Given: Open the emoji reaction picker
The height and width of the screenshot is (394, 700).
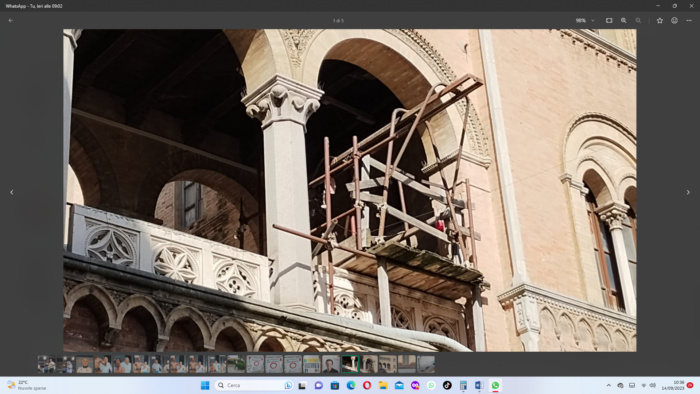Looking at the screenshot, I should pyautogui.click(x=675, y=21).
